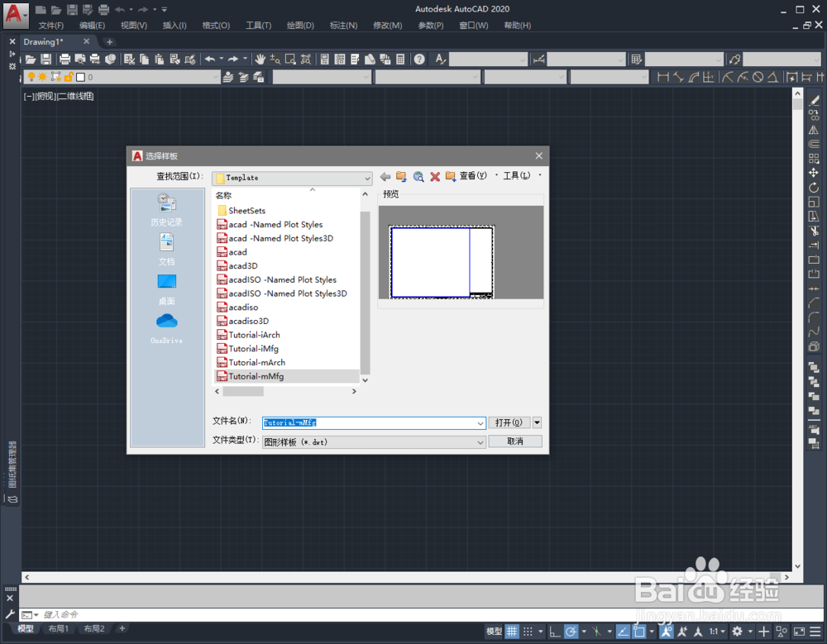Open the 编辑(E) menu

point(93,26)
